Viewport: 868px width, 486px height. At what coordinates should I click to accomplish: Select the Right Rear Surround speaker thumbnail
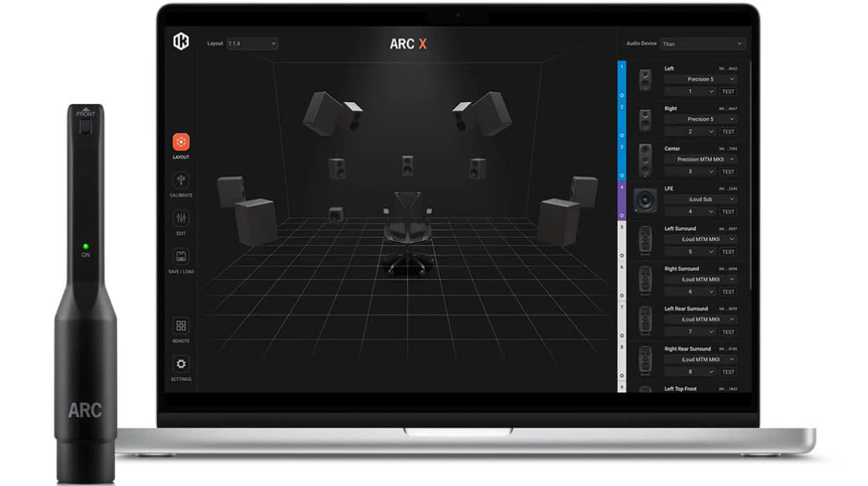(645, 360)
